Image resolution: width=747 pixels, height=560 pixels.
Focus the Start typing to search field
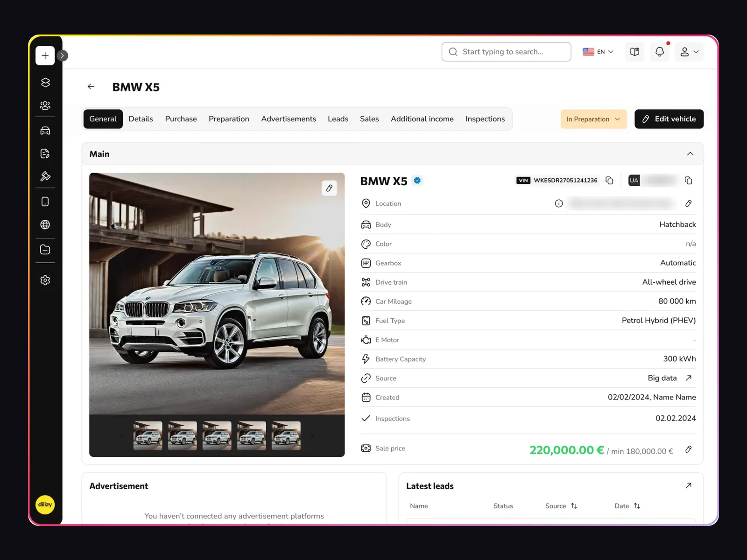coord(506,52)
